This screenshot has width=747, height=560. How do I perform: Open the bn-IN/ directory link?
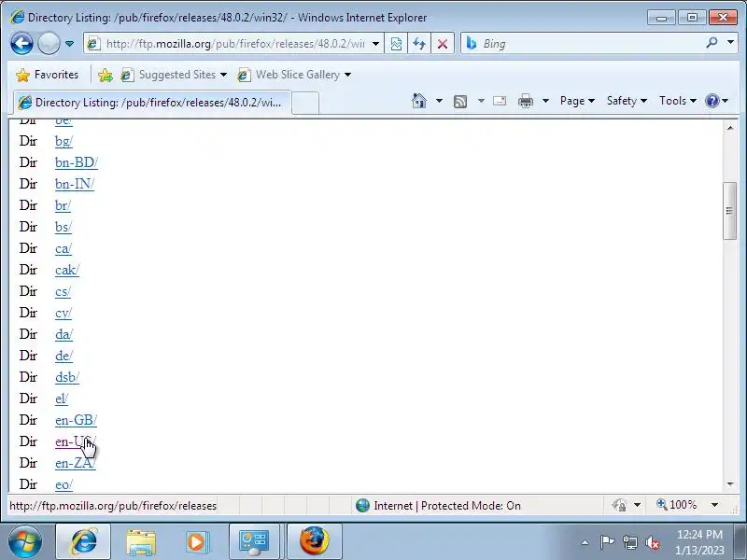(x=75, y=184)
